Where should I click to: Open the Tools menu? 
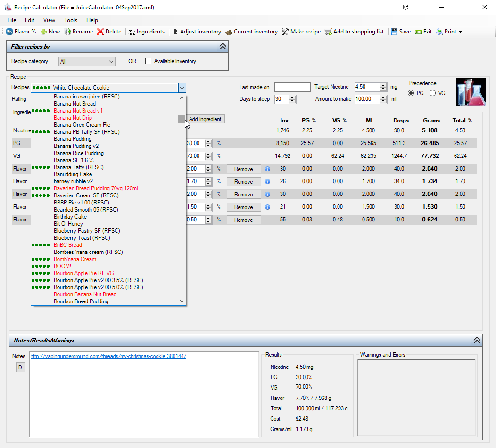(71, 20)
